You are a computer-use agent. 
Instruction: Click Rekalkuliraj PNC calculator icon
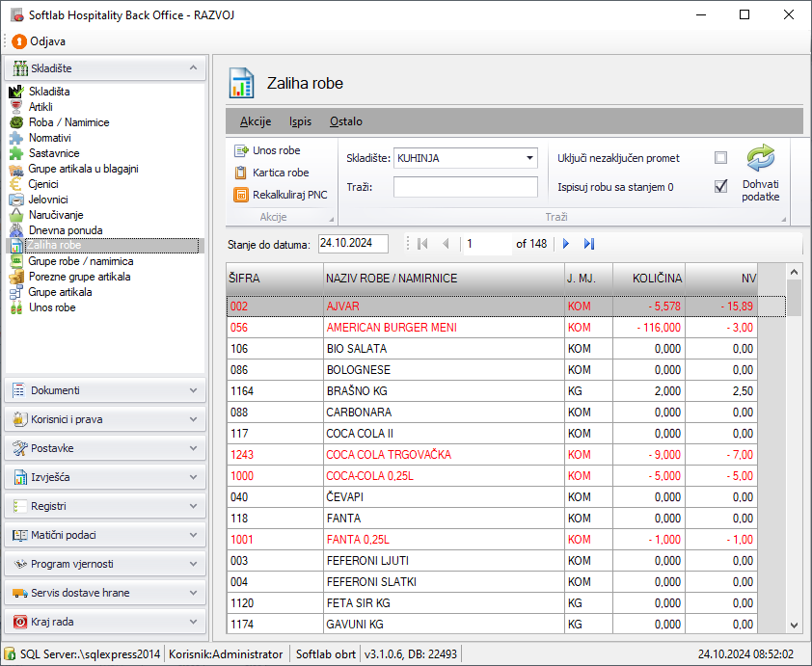pyautogui.click(x=241, y=195)
